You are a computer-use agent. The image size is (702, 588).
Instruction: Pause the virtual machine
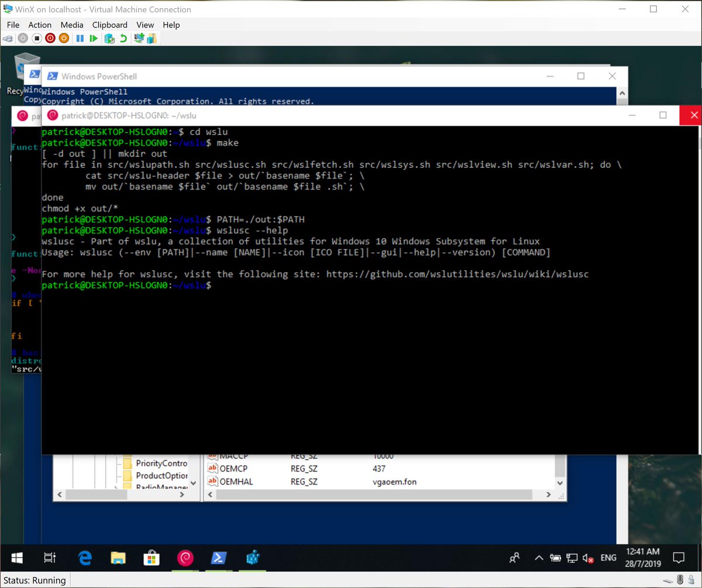pos(80,39)
